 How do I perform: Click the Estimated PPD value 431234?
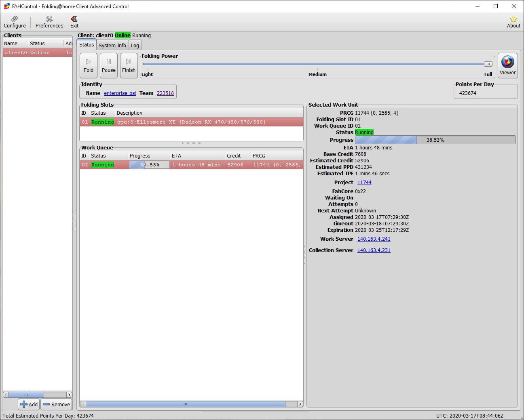[x=363, y=167]
